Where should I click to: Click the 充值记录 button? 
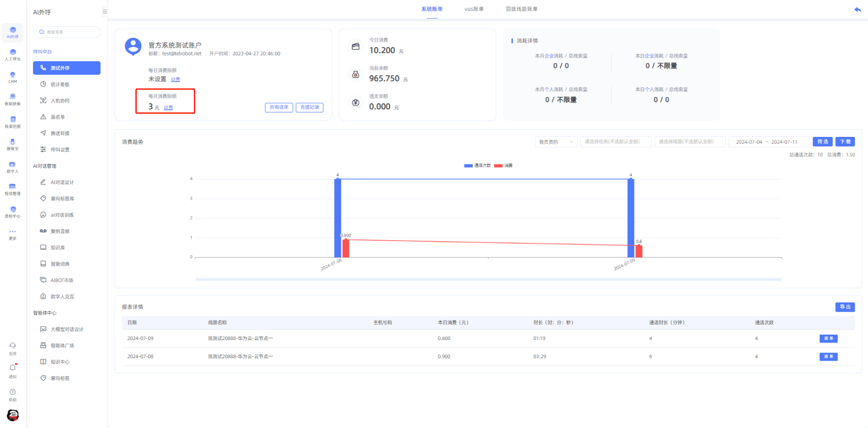pos(310,107)
